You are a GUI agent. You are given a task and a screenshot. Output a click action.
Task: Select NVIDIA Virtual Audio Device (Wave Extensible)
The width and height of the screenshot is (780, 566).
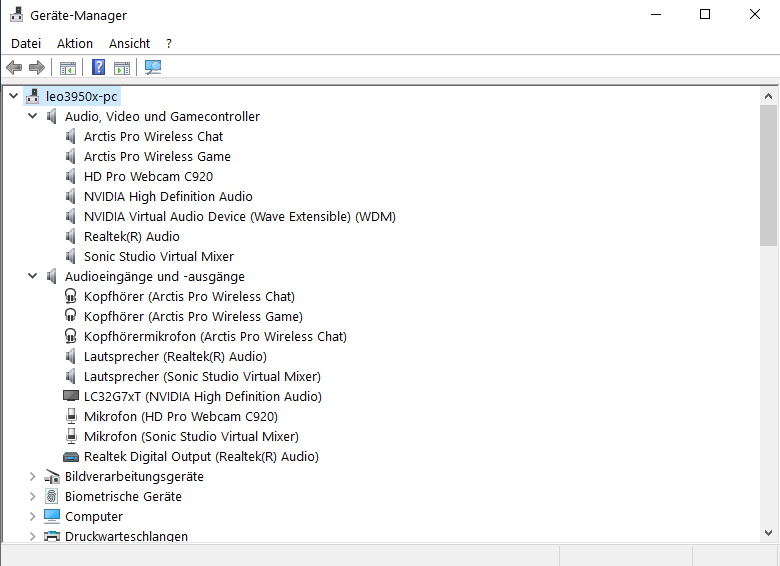click(240, 216)
